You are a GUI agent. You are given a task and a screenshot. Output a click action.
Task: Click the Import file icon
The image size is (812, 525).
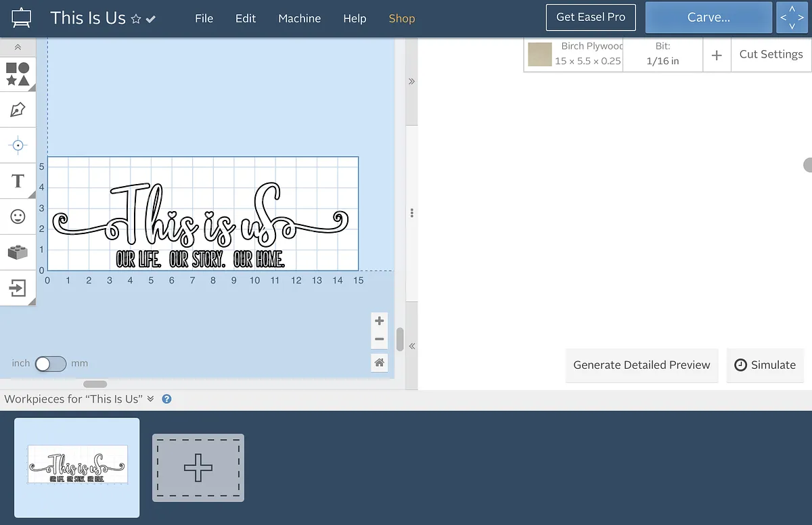tap(18, 288)
